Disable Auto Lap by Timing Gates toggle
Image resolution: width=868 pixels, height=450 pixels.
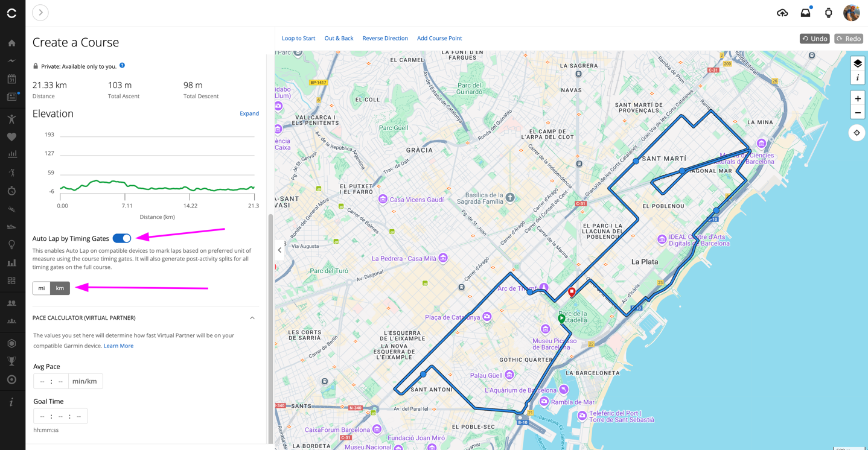click(x=122, y=238)
